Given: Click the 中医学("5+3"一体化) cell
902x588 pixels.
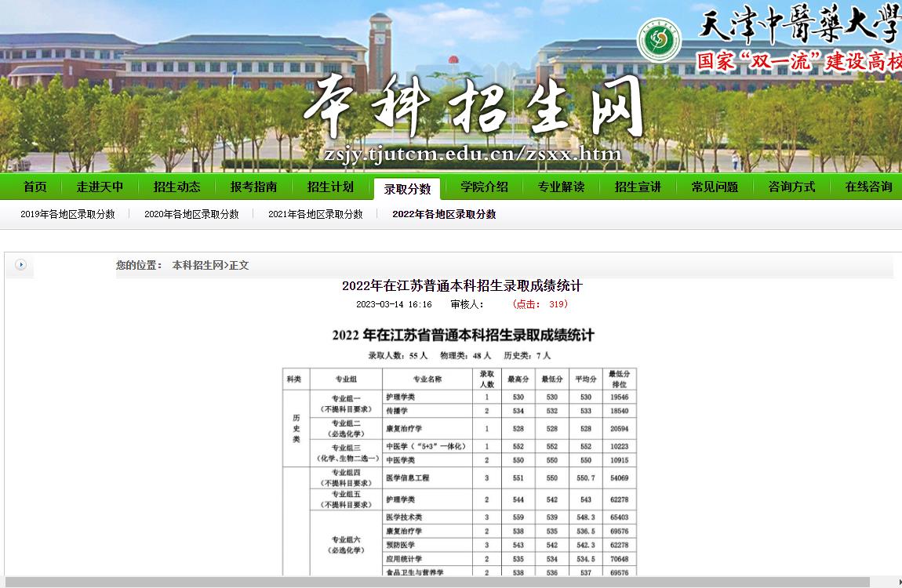Looking at the screenshot, I should tap(426, 447).
